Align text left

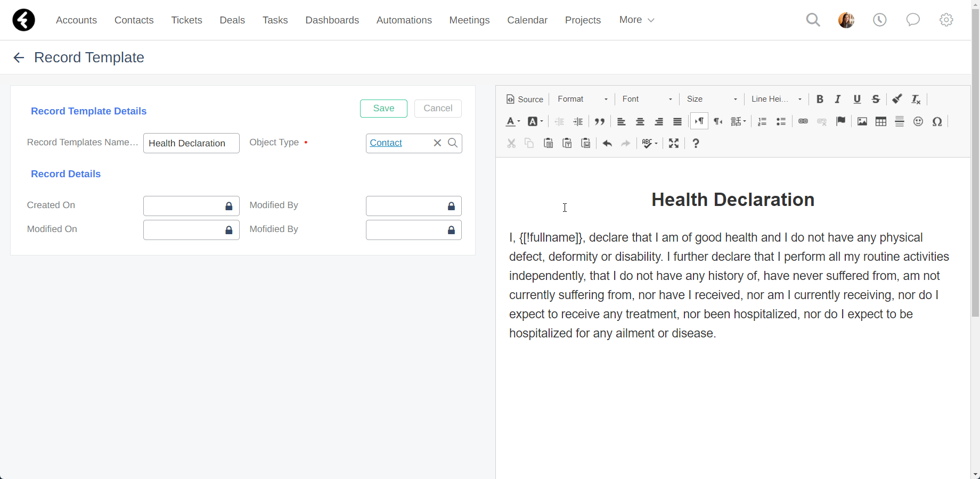point(621,121)
